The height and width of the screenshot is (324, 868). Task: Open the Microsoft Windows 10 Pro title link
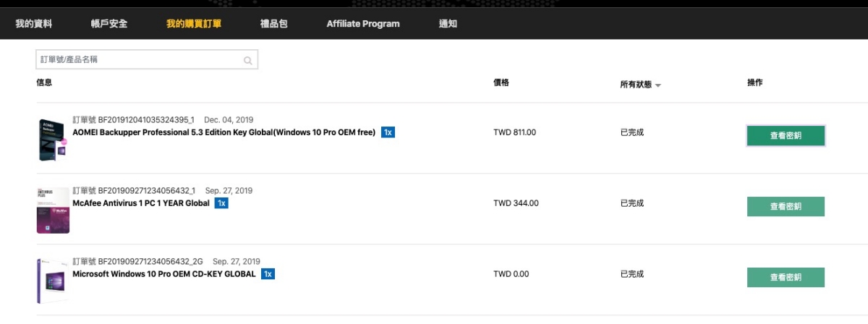click(164, 274)
